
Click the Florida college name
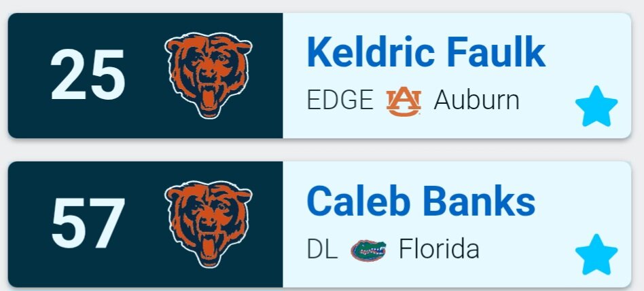pyautogui.click(x=438, y=250)
